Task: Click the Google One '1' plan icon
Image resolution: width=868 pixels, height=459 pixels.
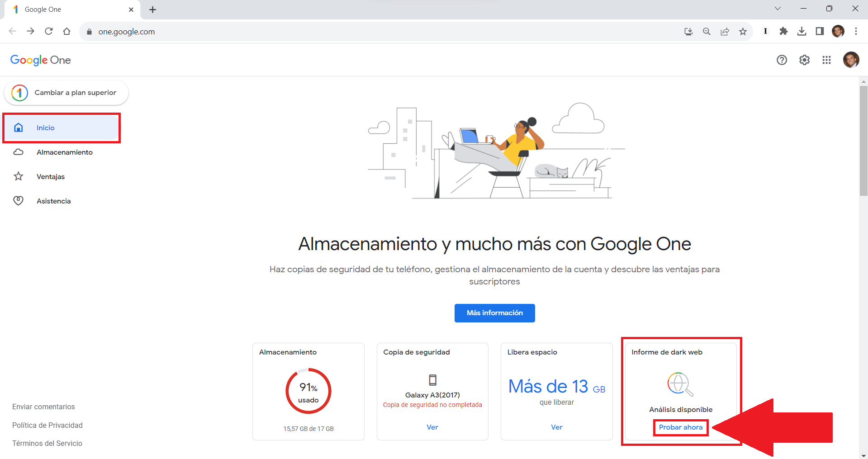Action: 19,93
